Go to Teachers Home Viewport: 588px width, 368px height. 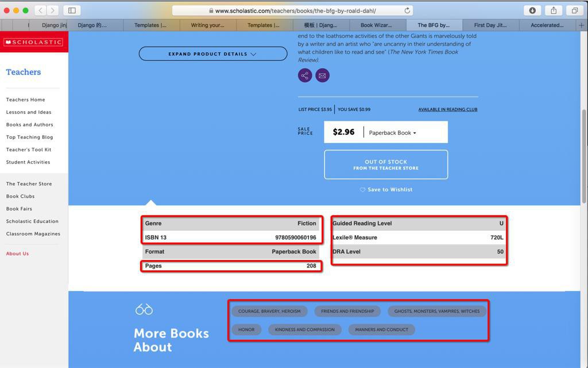click(25, 100)
